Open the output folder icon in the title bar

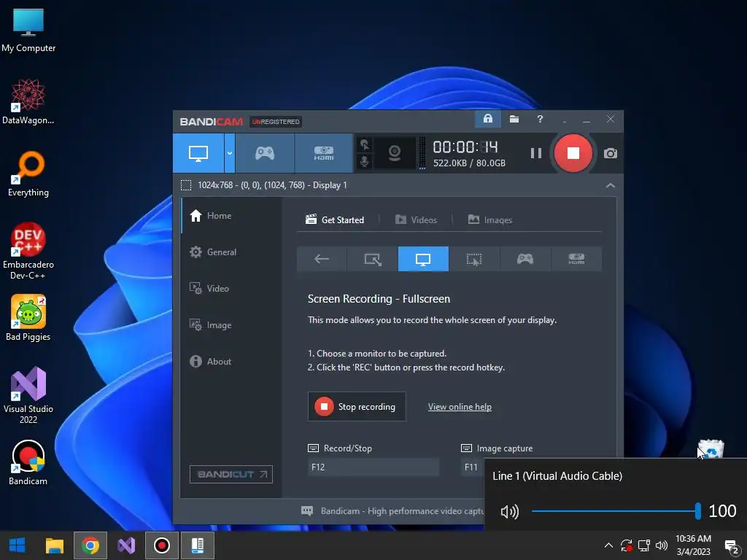tap(514, 119)
